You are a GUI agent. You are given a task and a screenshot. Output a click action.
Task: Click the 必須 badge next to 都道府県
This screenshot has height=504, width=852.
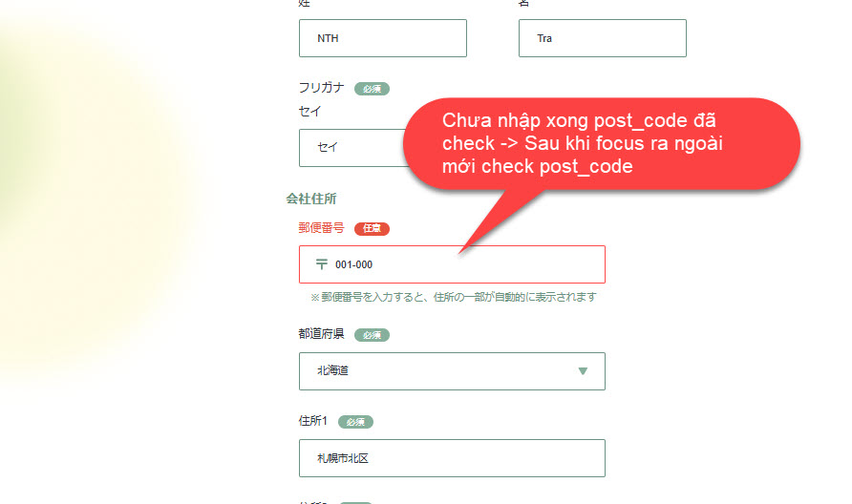(x=372, y=335)
